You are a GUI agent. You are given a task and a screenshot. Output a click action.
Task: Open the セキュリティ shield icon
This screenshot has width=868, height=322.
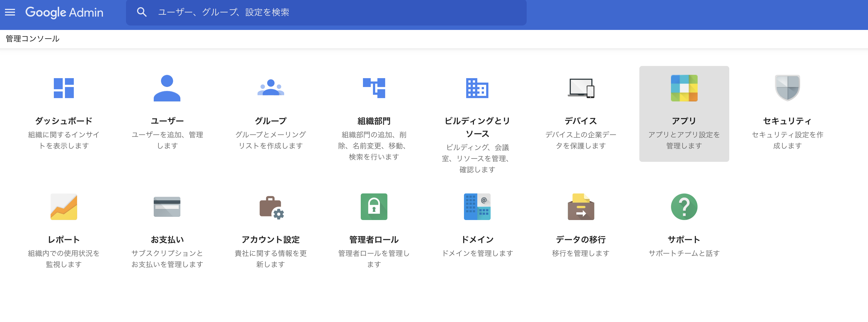pos(788,88)
